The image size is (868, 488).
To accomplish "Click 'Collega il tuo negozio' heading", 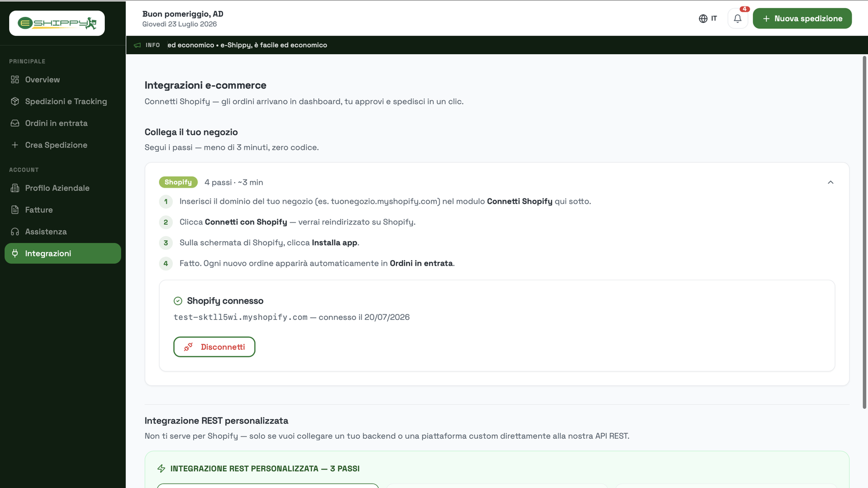I will coord(191,132).
